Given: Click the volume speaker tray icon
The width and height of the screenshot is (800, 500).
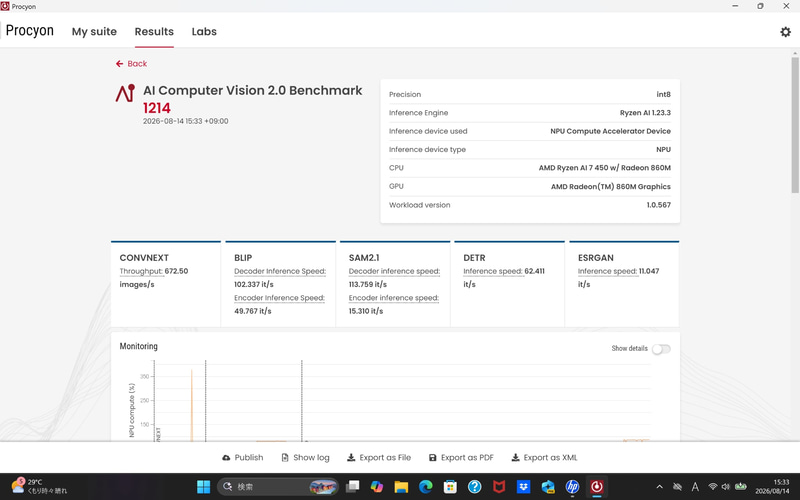Looking at the screenshot, I should (726, 487).
